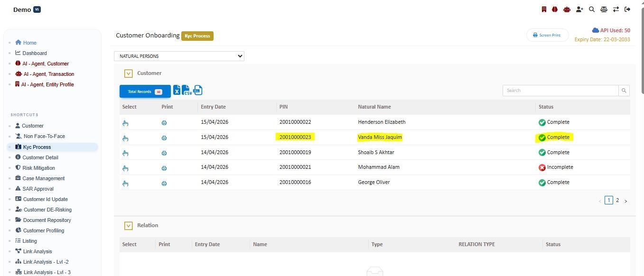Viewport: 644px width, 276px height.
Task: Download customer records as CSV
Action: 187,91
